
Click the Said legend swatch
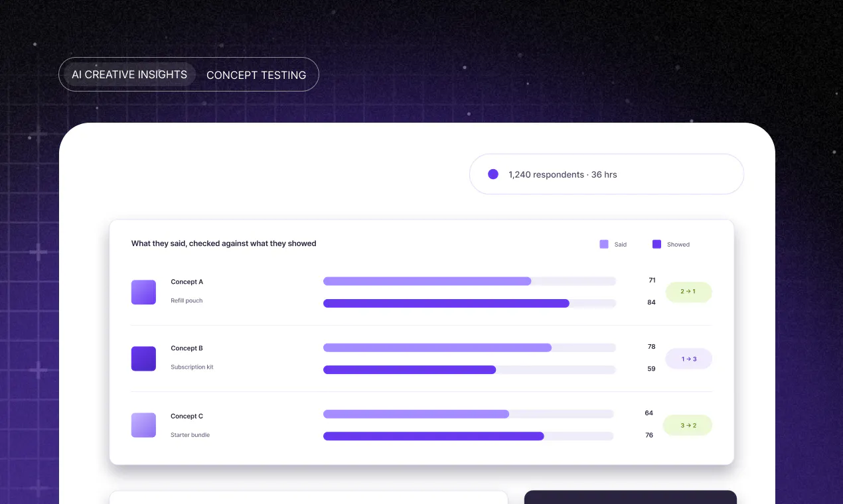pos(604,244)
